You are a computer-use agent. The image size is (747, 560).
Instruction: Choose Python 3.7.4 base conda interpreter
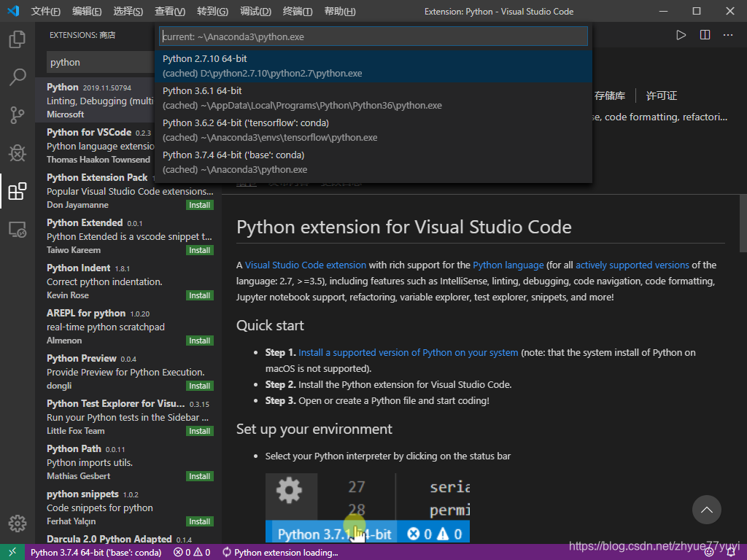pos(373,162)
